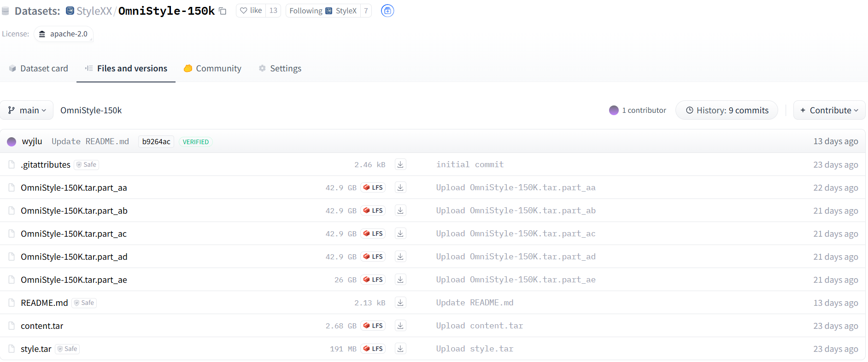This screenshot has height=362, width=868.
Task: Open commit Upload style.tar
Action: coord(475,349)
